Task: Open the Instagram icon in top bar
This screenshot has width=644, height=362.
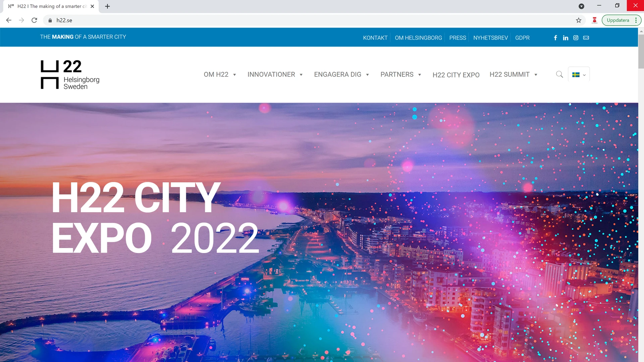Action: click(576, 38)
